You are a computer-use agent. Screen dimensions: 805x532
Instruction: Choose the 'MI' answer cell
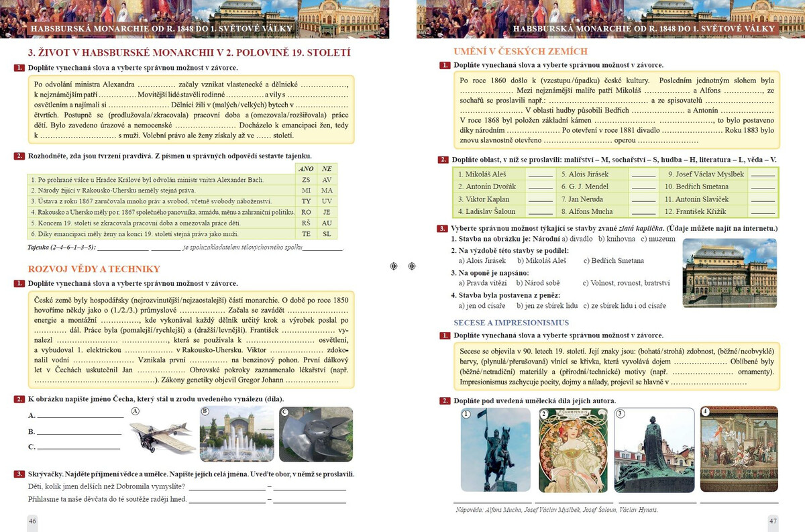point(306,191)
